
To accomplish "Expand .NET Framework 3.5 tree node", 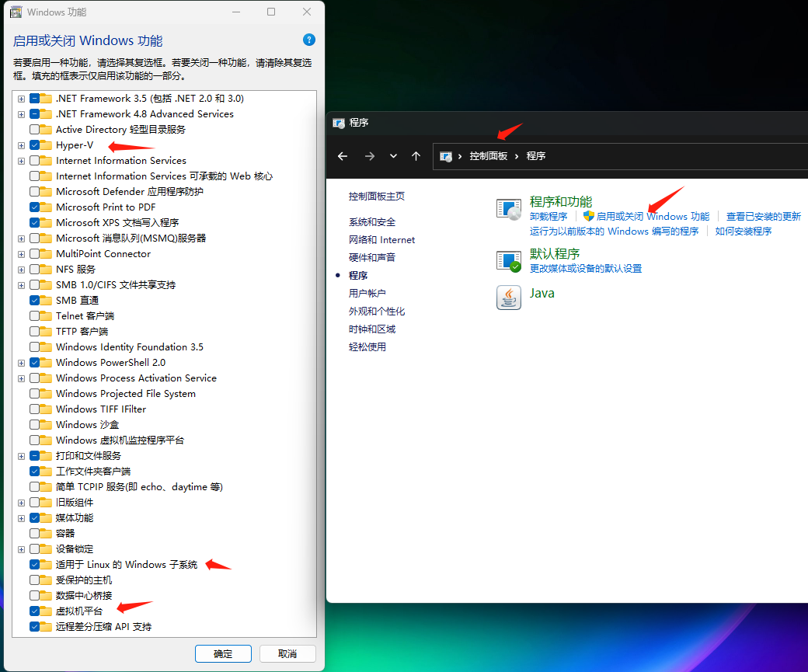I will 21,99.
